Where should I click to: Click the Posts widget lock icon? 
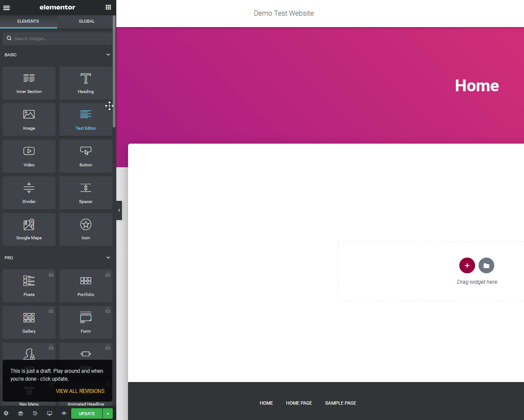(51, 275)
